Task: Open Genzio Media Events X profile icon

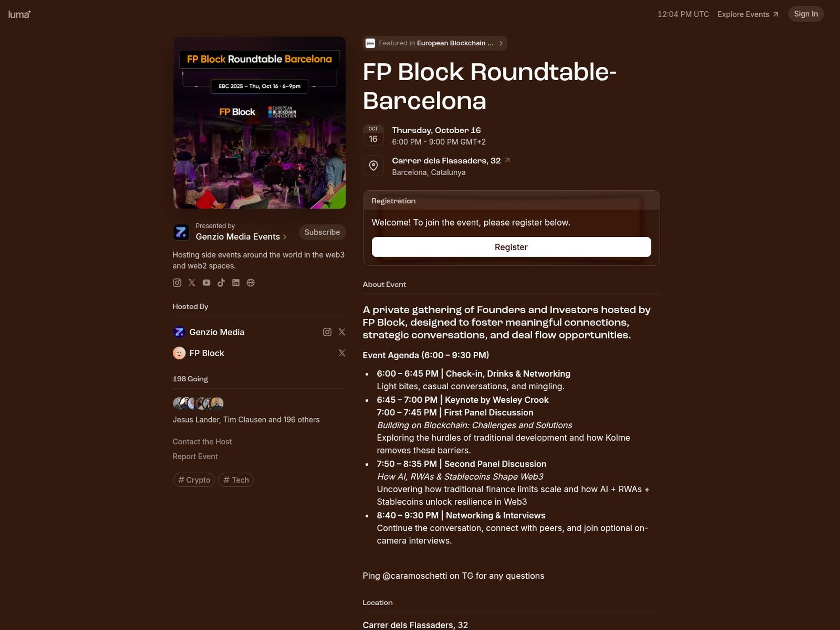Action: (192, 283)
